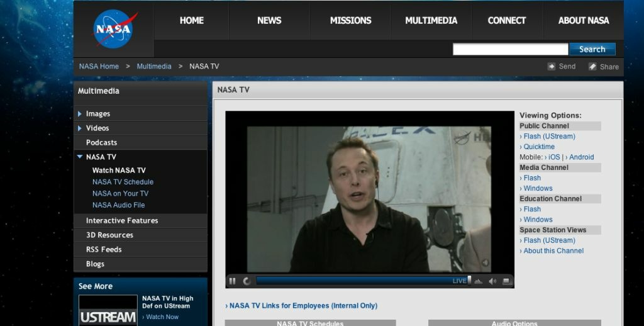Go to Multimedia breadcrumb link
This screenshot has height=326, width=644.
click(154, 66)
